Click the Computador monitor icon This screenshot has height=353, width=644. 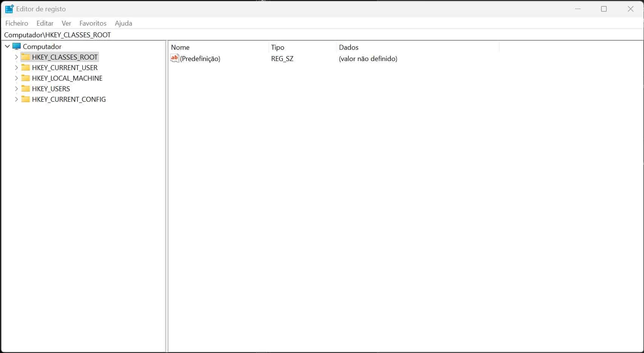click(x=16, y=46)
